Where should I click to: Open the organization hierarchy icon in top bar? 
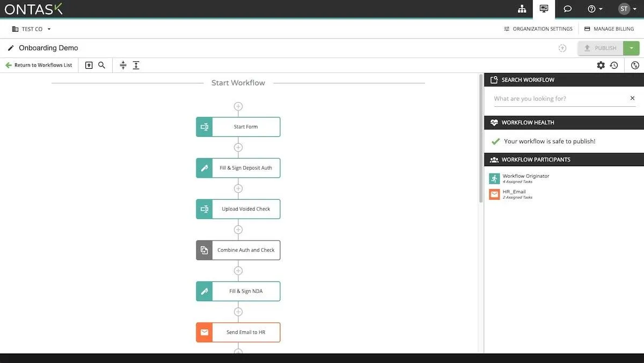(522, 9)
